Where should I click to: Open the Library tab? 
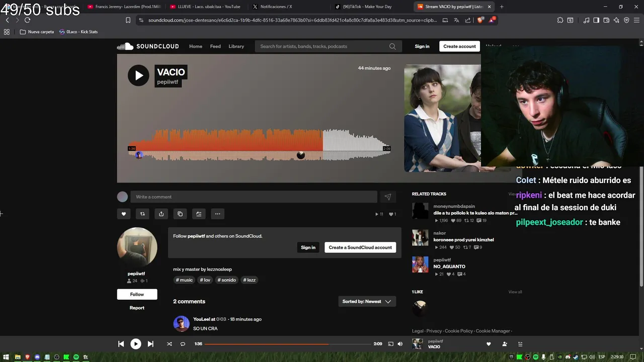coord(236,46)
